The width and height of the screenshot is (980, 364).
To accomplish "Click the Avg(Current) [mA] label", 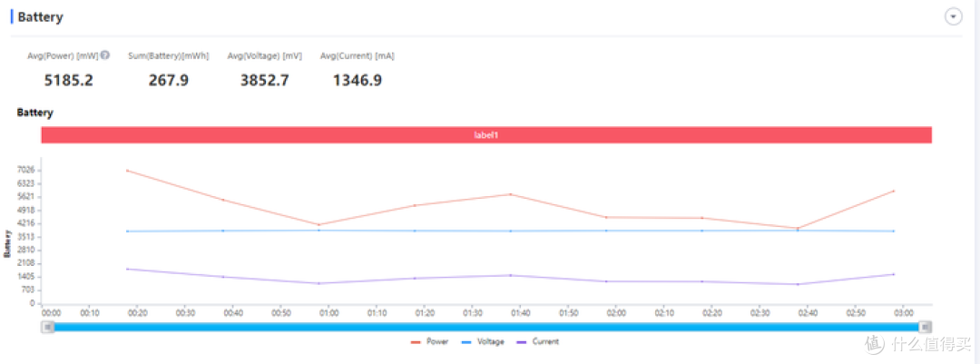I will click(358, 55).
